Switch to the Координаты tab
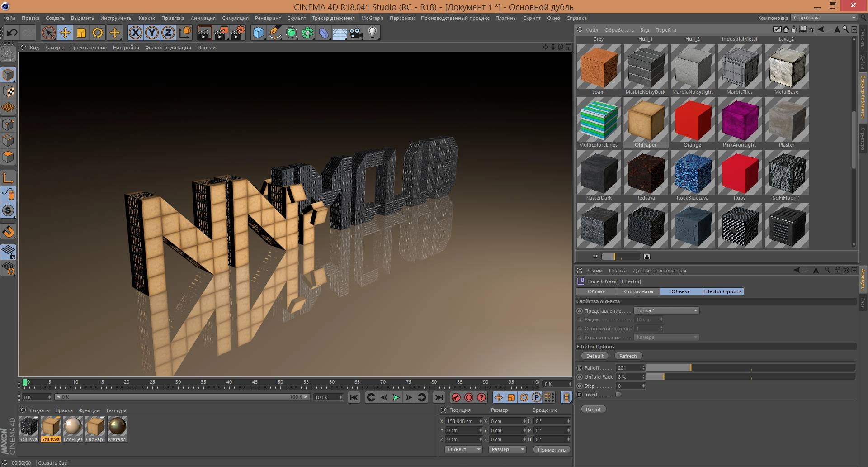Screen dimensions: 868x467 pyautogui.click(x=638, y=291)
